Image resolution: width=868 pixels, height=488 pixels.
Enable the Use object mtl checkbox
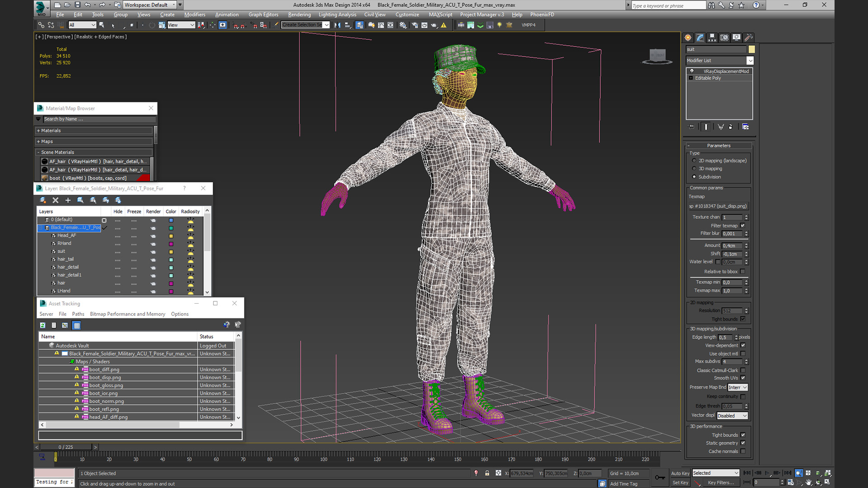coord(743,354)
